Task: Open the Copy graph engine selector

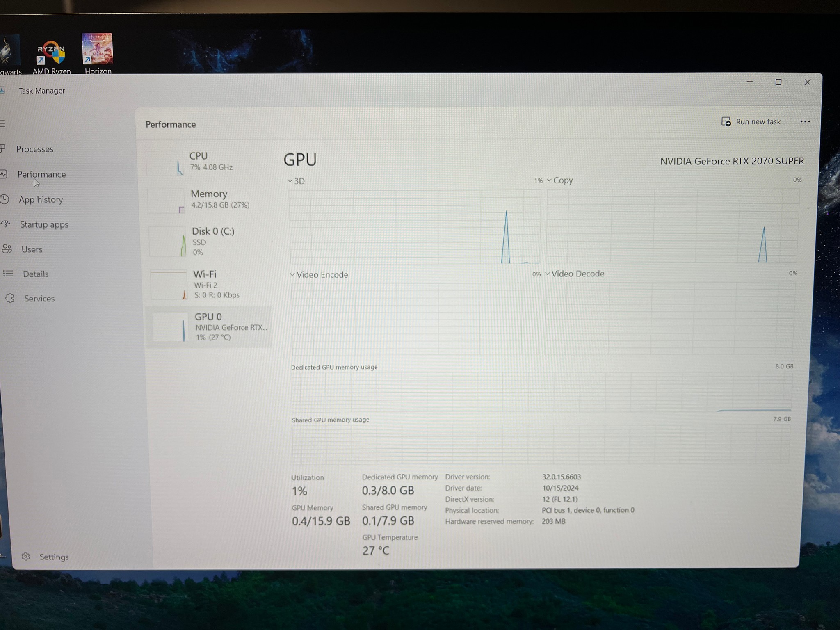Action: (x=549, y=180)
